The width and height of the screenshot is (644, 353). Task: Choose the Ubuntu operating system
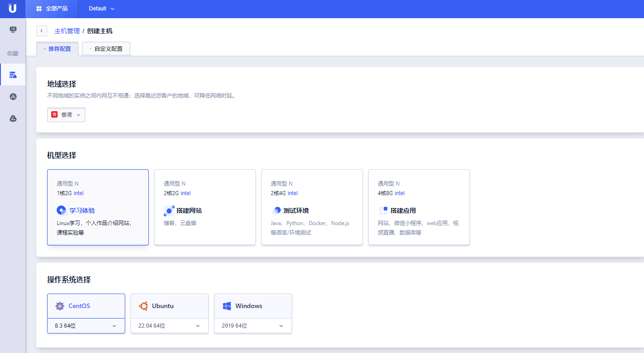point(169,306)
